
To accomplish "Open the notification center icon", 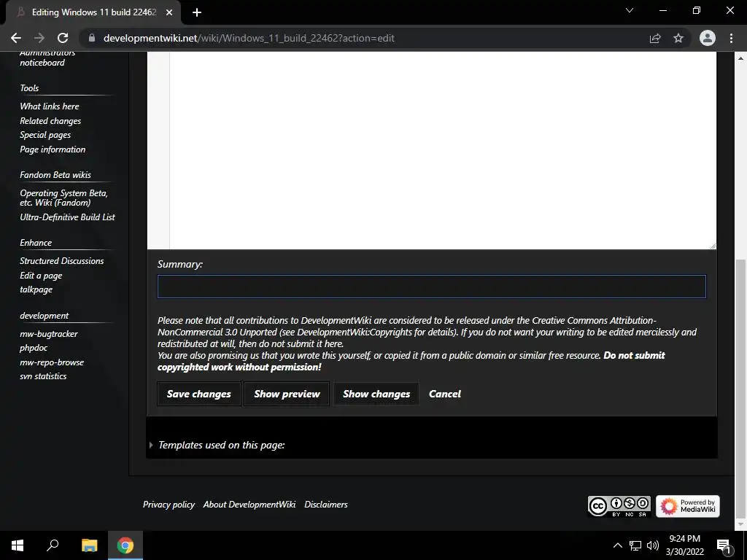I will point(724,545).
